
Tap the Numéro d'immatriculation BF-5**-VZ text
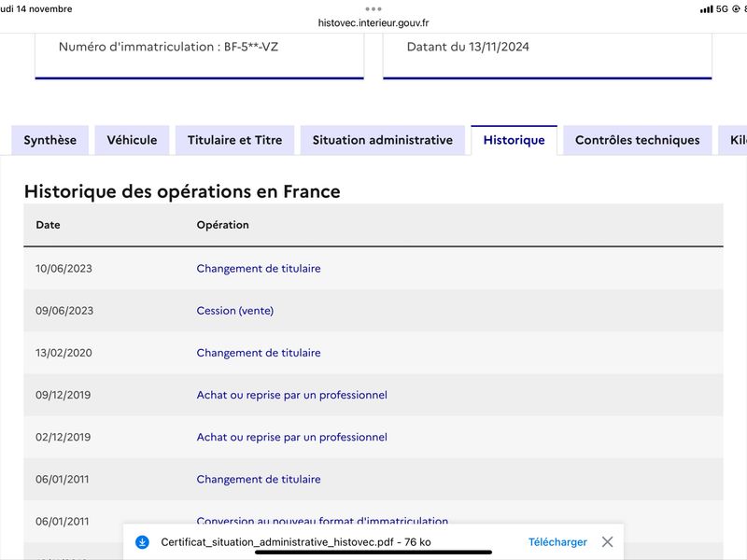tap(168, 47)
